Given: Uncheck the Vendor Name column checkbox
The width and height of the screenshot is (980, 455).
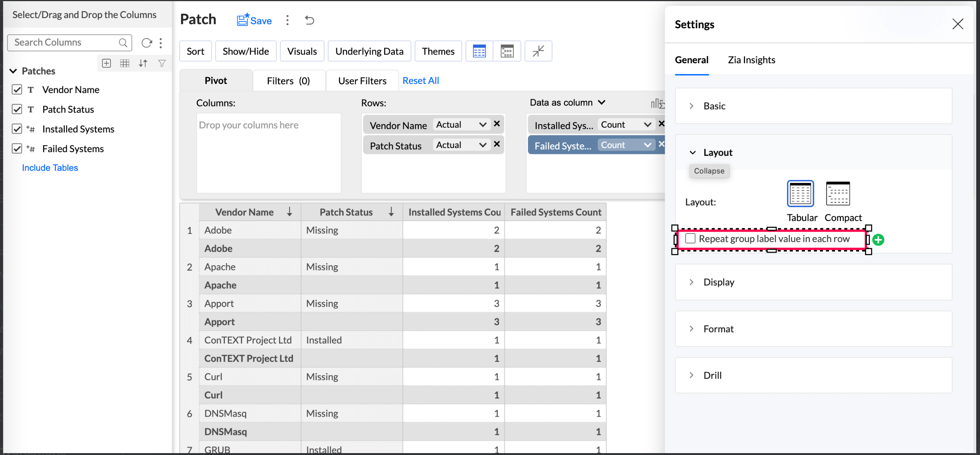Looking at the screenshot, I should pyautogui.click(x=17, y=90).
